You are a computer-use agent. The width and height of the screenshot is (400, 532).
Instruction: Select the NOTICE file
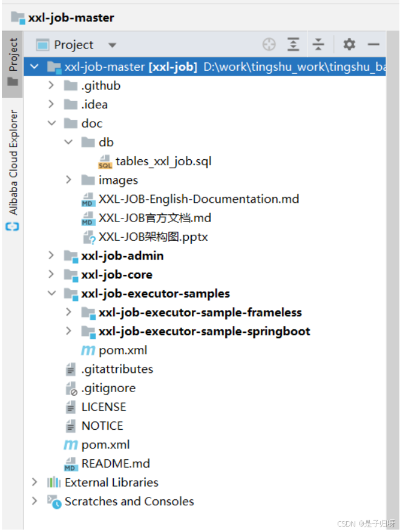[x=102, y=426]
